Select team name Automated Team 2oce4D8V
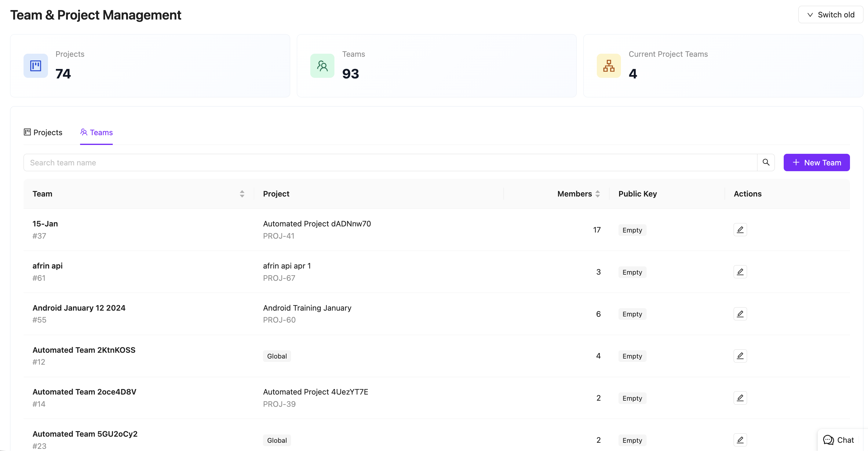 (84, 392)
